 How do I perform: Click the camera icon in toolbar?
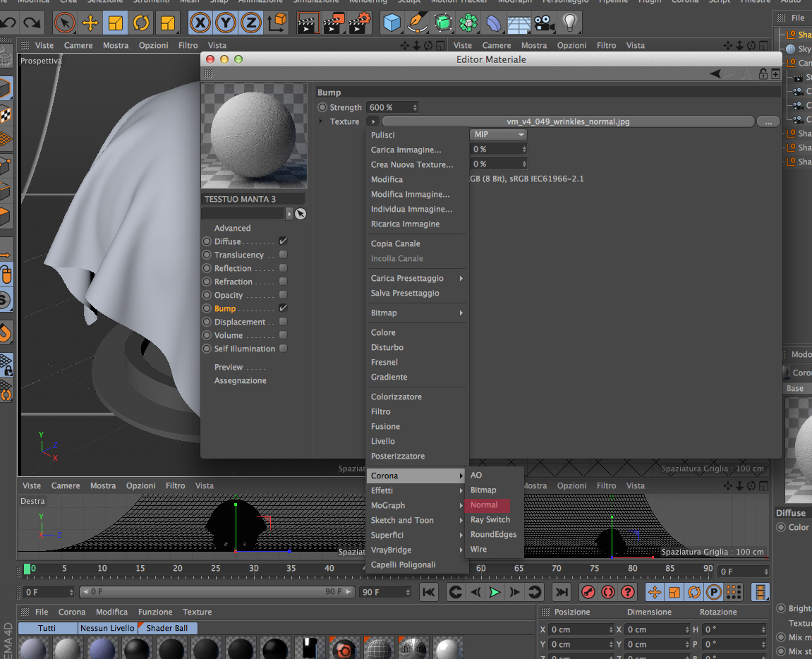tap(543, 23)
